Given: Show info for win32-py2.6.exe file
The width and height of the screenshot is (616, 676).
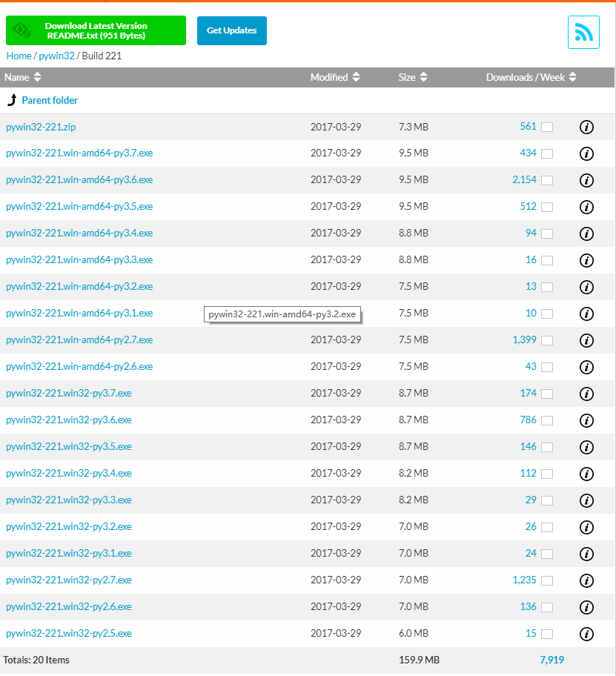Looking at the screenshot, I should pos(586,608).
